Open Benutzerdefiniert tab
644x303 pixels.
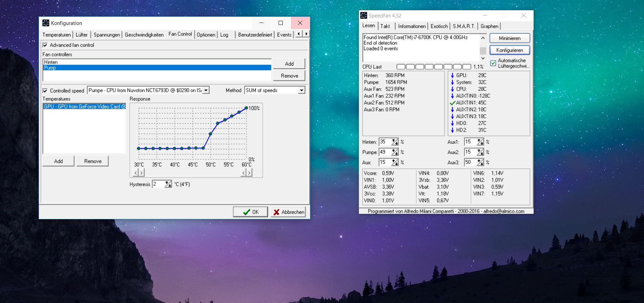(255, 35)
